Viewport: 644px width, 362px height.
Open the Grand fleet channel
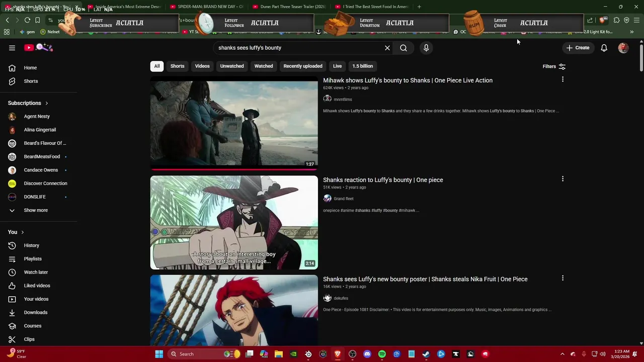click(344, 199)
